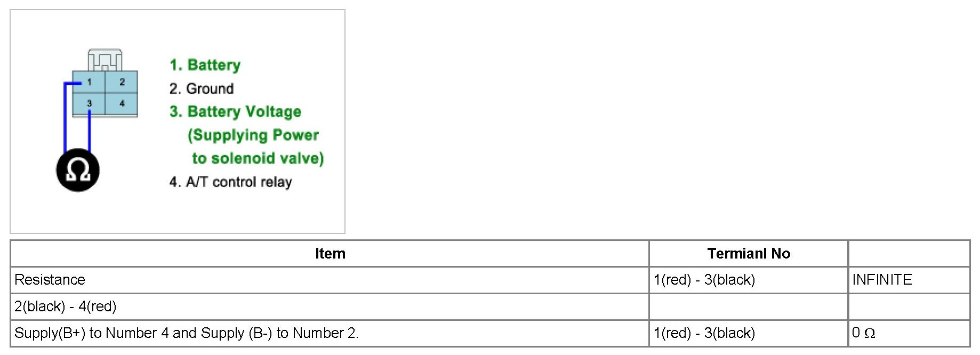Click the connector latch tab on top
980x355 pixels.
(x=105, y=60)
